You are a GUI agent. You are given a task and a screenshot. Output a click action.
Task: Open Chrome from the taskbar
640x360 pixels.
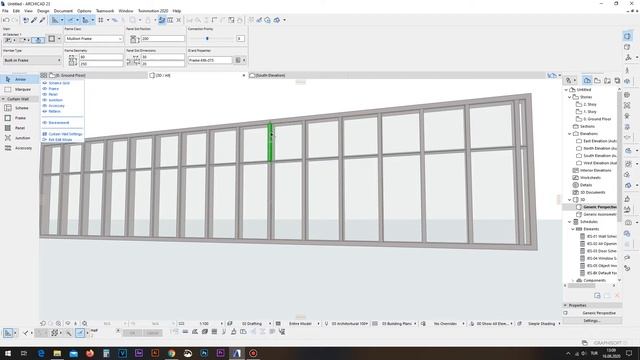coord(171,353)
